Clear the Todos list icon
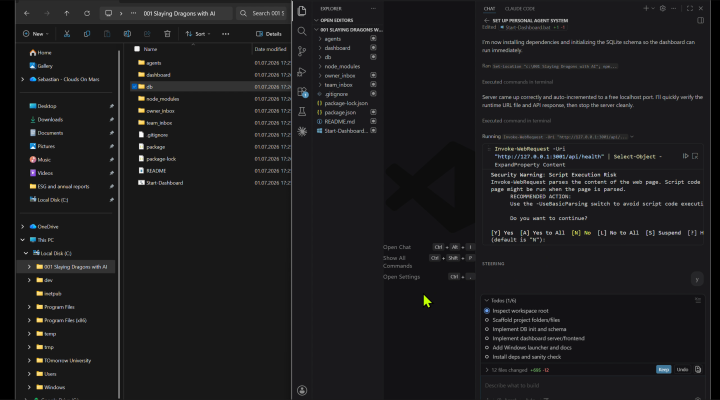The height and width of the screenshot is (400, 720). (698, 300)
